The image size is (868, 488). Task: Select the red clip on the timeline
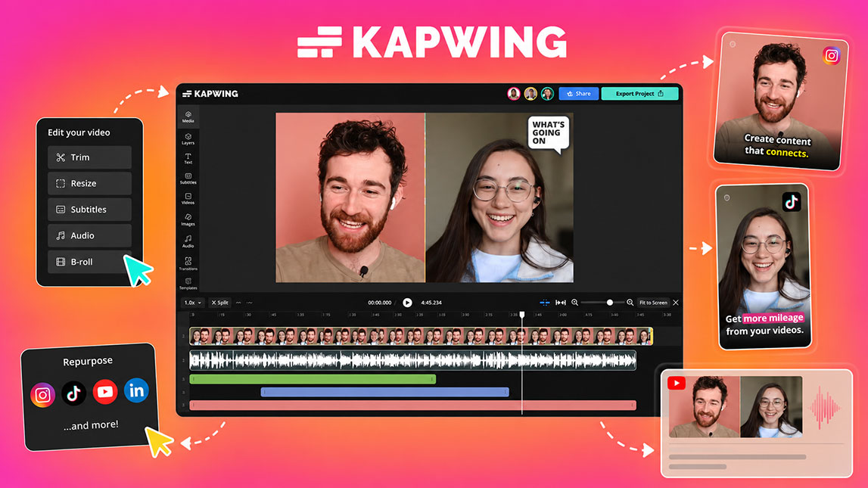(413, 405)
